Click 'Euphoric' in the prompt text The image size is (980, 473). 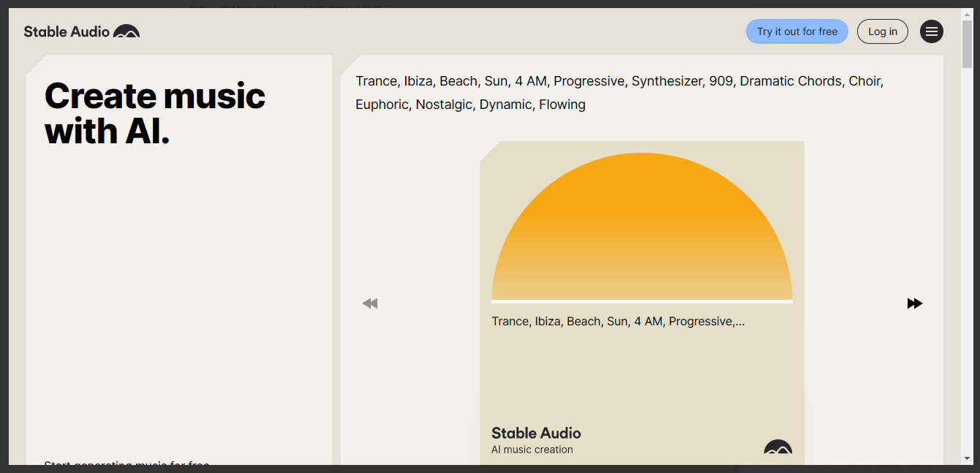pyautogui.click(x=382, y=104)
